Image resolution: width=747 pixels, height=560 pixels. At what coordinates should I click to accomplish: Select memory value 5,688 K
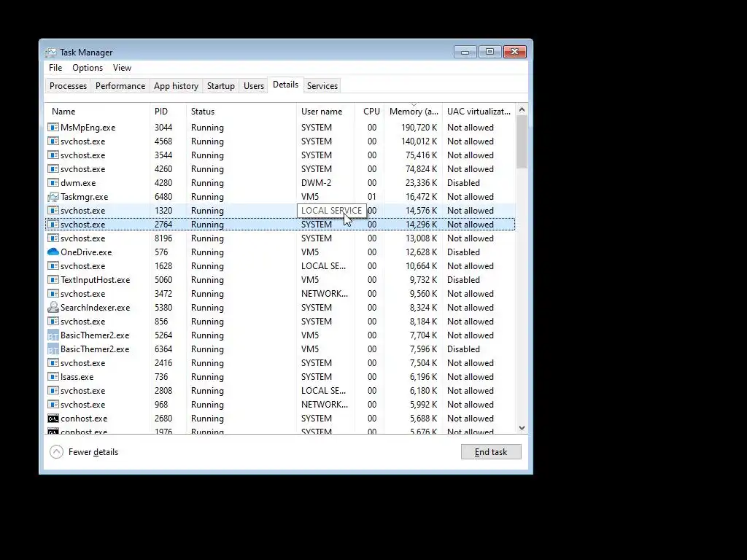point(424,419)
